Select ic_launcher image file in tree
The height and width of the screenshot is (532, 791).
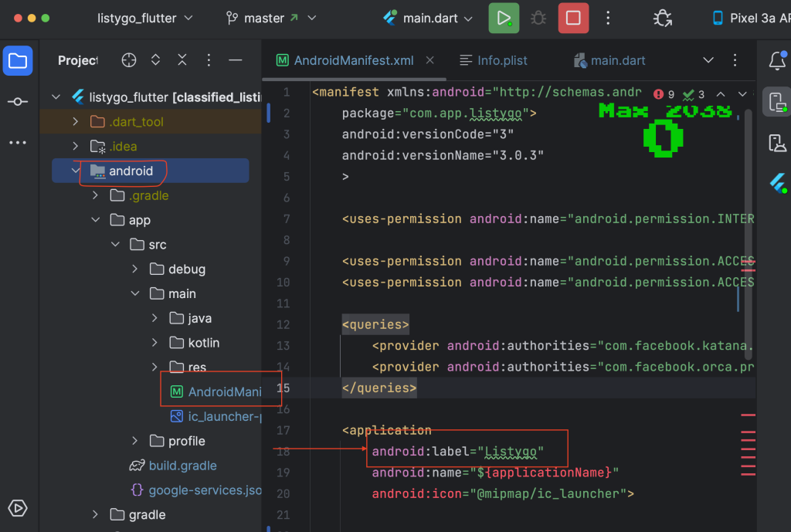tap(216, 416)
